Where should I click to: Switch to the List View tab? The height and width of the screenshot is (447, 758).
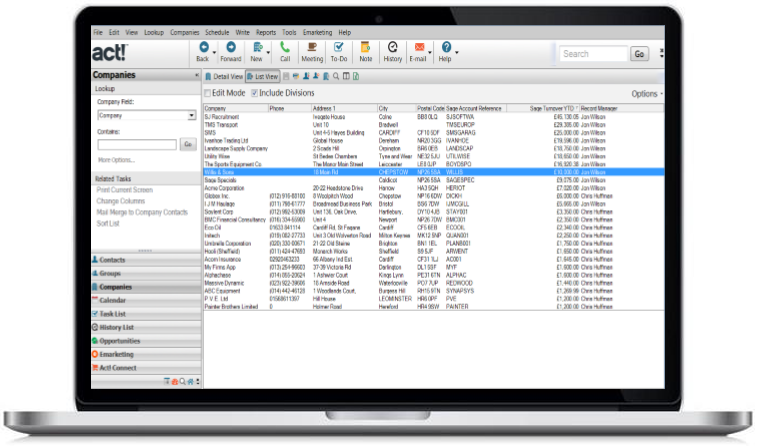(x=262, y=76)
